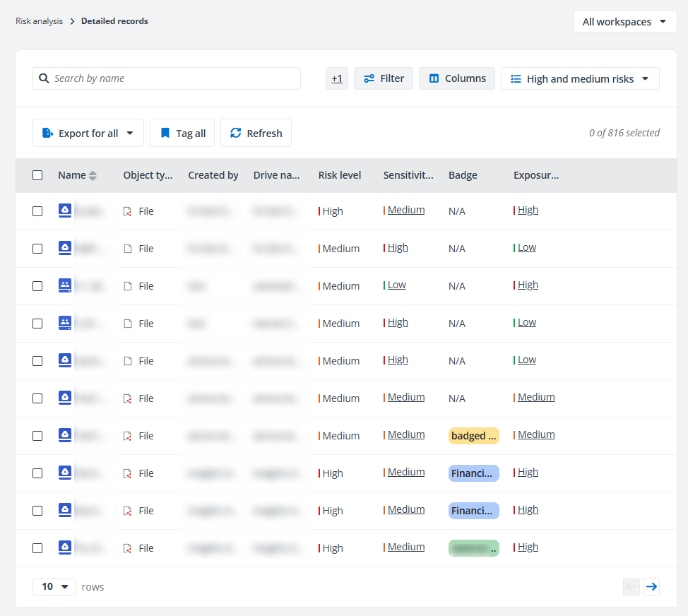Click the '0 of 816 selected' text
The height and width of the screenshot is (616, 688).
click(x=624, y=133)
